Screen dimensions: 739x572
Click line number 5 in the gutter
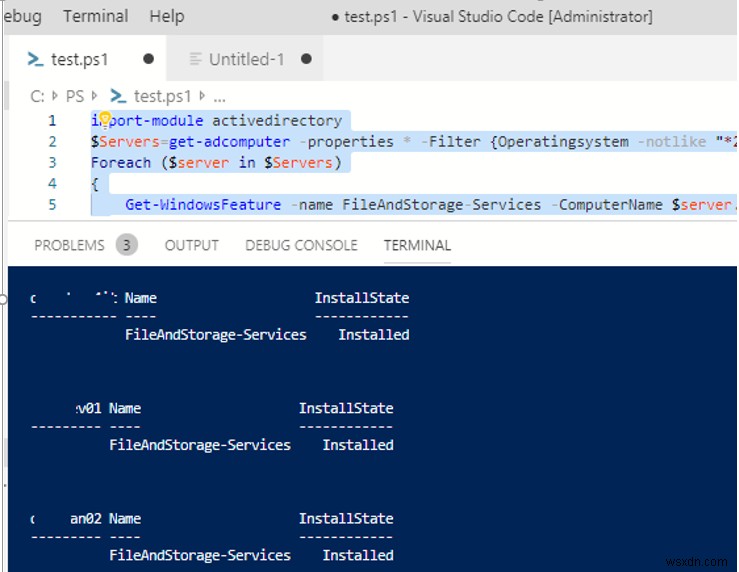point(52,204)
